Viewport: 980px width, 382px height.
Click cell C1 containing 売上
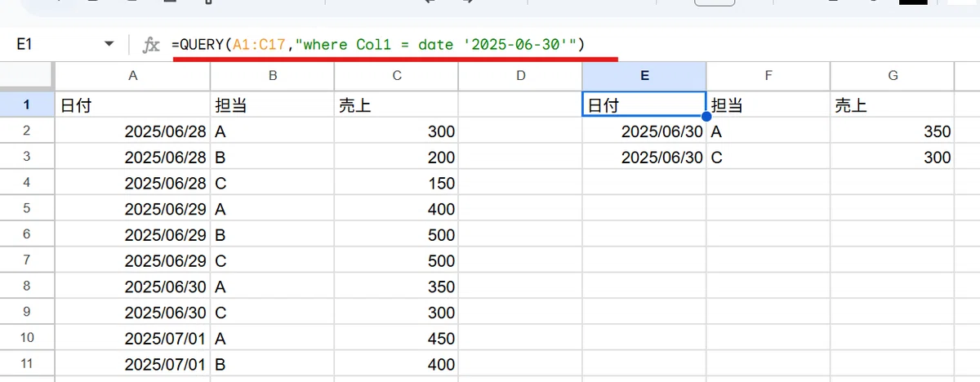[396, 104]
